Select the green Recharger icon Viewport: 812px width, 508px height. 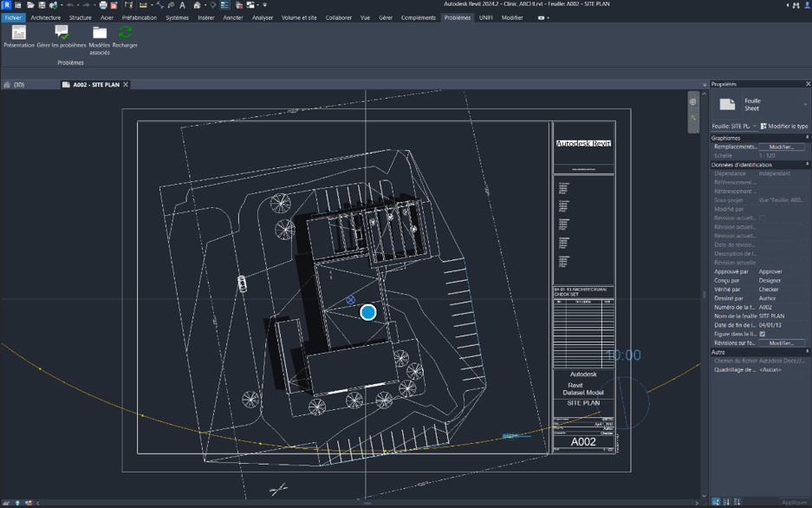125,33
